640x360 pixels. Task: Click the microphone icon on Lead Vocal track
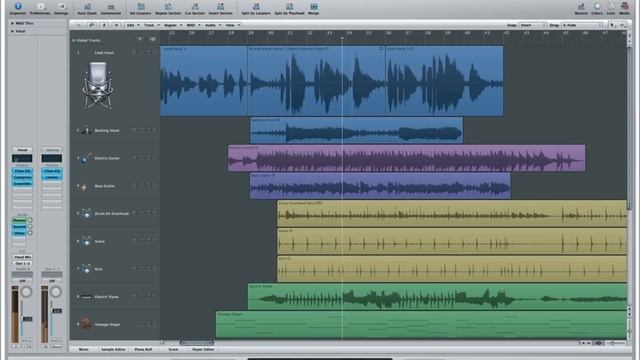coord(98,86)
